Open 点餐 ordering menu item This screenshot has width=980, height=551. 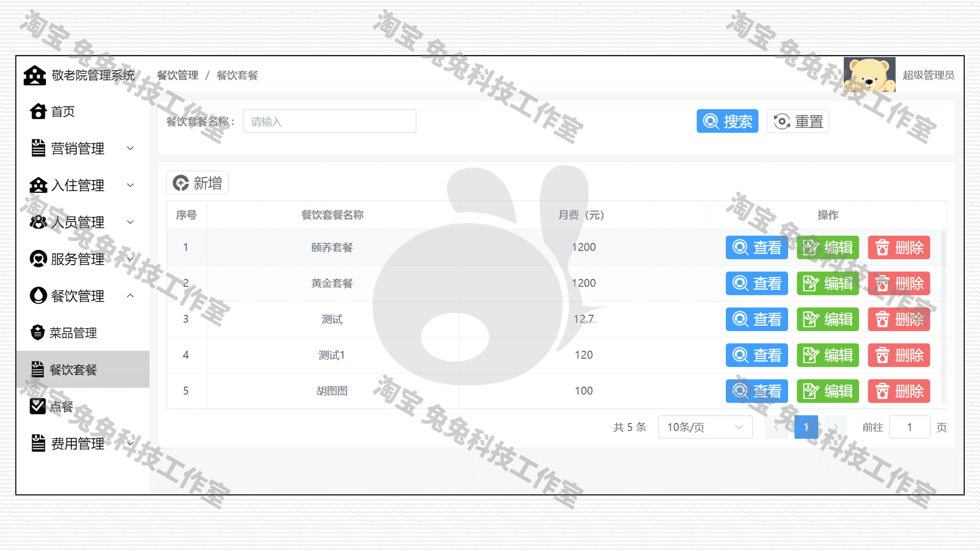83,406
